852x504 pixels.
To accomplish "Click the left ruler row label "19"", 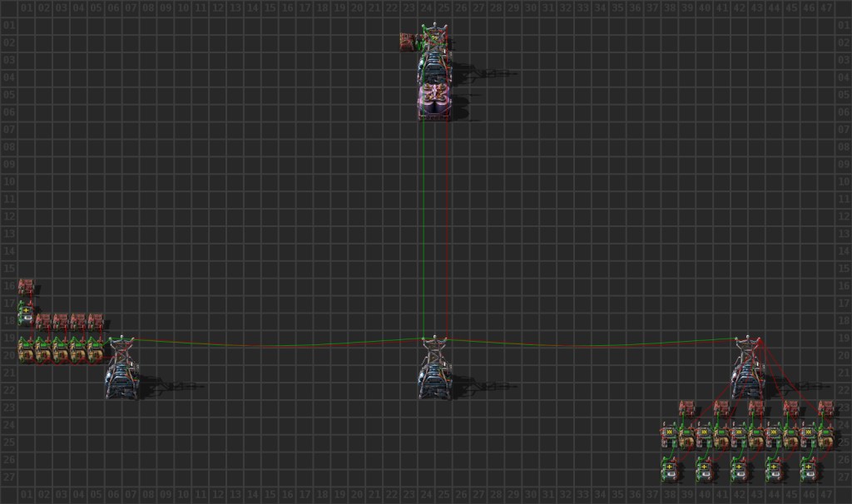I will coord(8,338).
